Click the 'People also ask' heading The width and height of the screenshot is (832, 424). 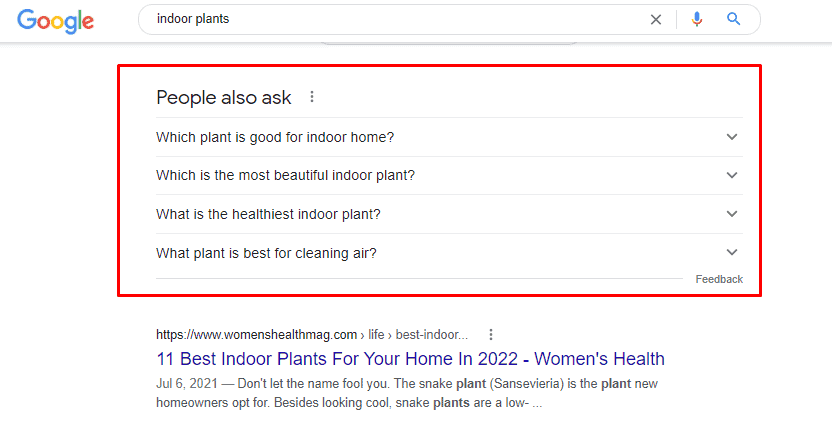click(x=224, y=98)
